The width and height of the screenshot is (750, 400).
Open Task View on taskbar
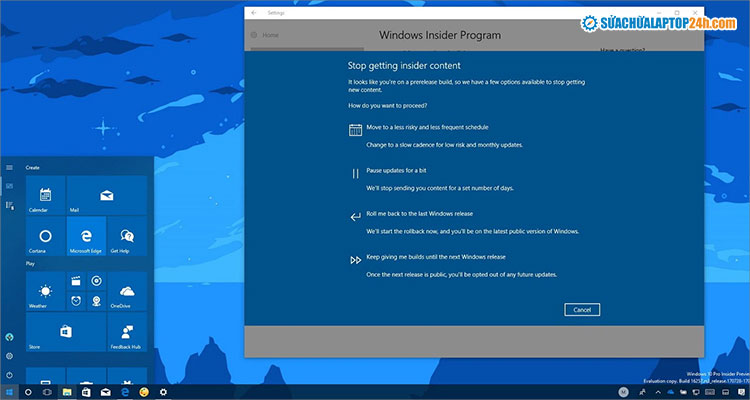[47, 392]
